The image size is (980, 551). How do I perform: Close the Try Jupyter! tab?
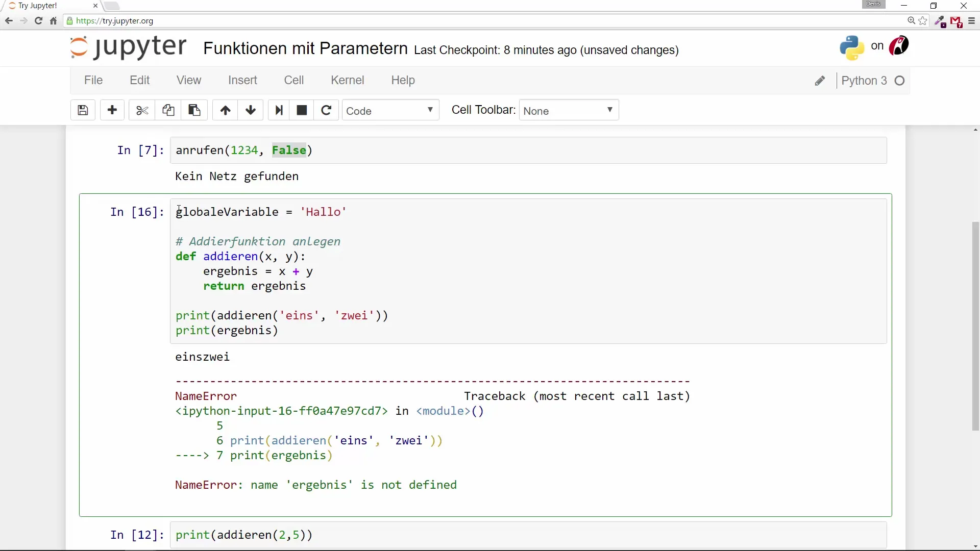[95, 6]
